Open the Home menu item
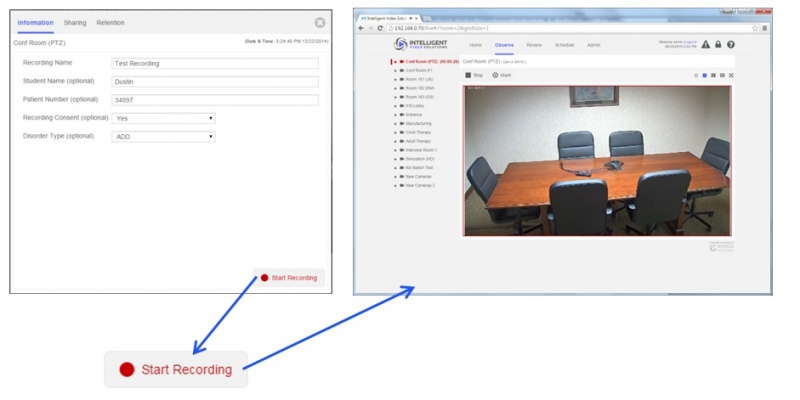 (x=476, y=45)
